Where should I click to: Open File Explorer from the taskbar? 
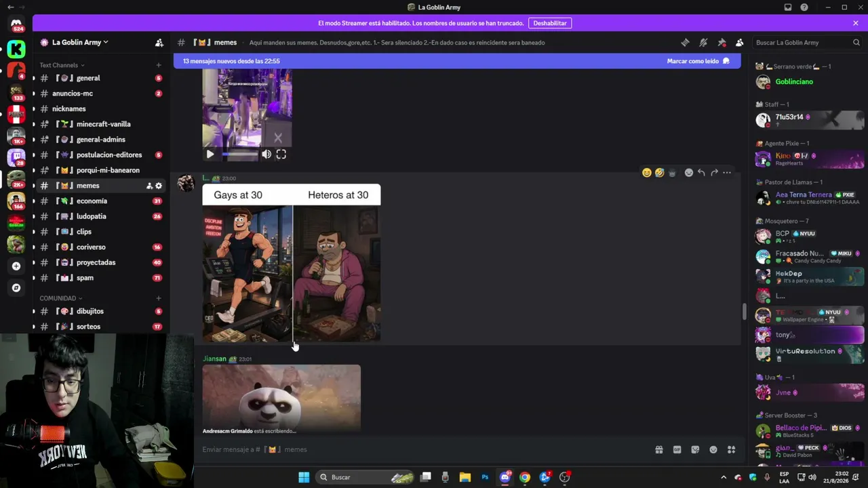465,477
